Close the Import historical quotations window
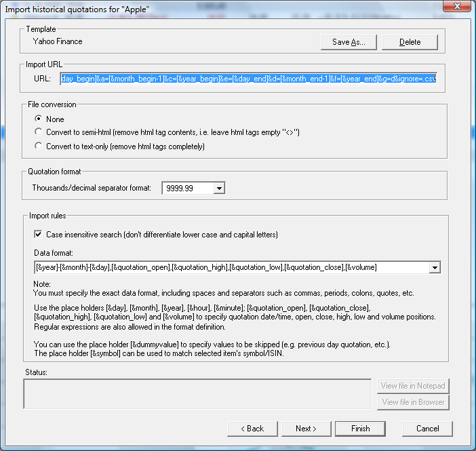Image resolution: width=476 pixels, height=451 pixels. [457, 6]
